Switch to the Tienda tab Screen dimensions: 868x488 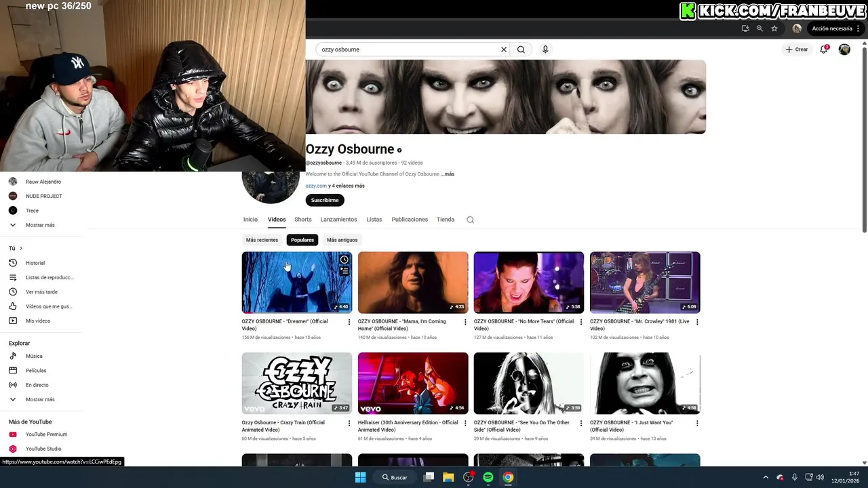pyautogui.click(x=446, y=220)
